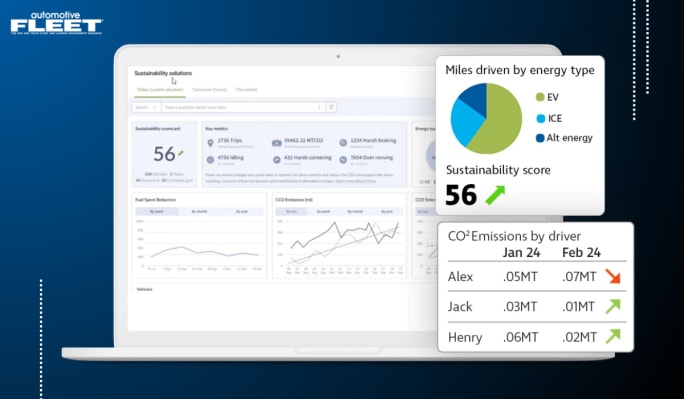Screen dimensions: 684x399
Task: Click the filter funnel icon
Action: 331,107
